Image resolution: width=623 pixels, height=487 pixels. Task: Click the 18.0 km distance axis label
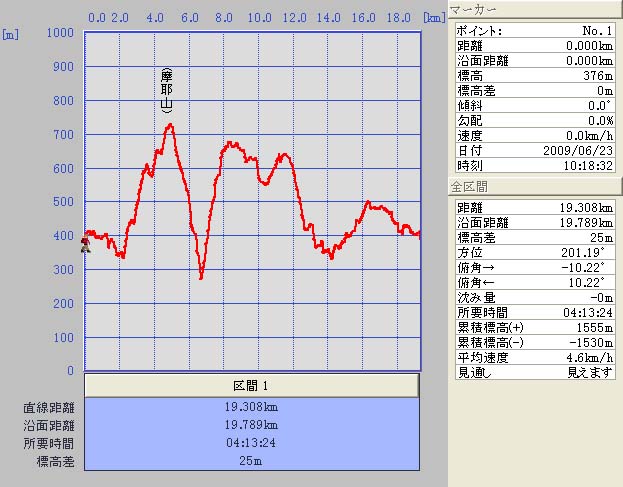pyautogui.click(x=399, y=18)
